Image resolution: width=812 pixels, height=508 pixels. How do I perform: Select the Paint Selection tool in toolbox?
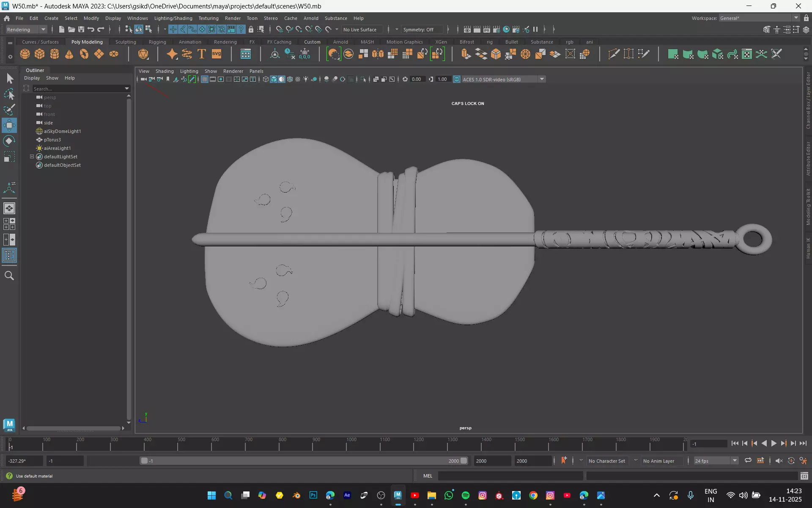(9, 110)
